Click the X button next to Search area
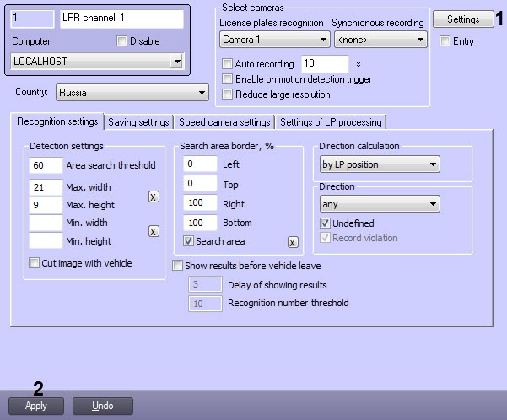Image resolution: width=507 pixels, height=420 pixels. tap(293, 242)
